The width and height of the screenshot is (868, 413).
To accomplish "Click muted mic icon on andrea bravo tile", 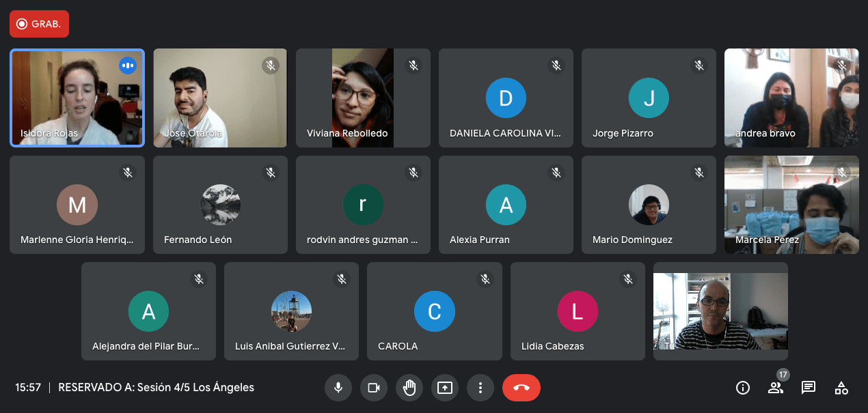I will 842,66.
